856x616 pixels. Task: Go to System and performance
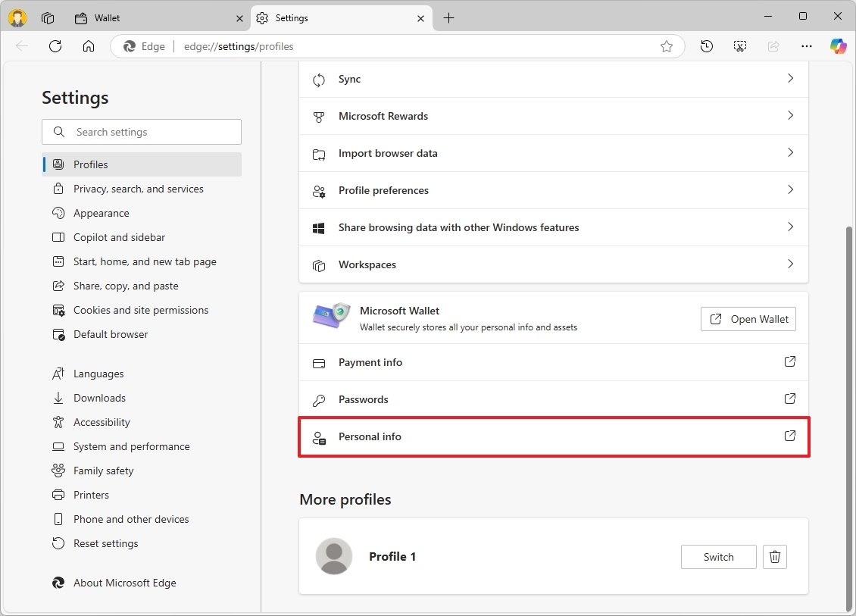point(142,447)
